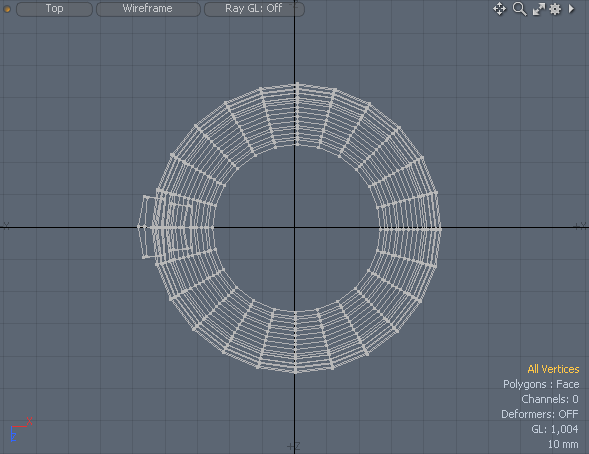Image resolution: width=589 pixels, height=454 pixels.
Task: Click the pan view crosshair arrows icon
Action: pos(499,9)
